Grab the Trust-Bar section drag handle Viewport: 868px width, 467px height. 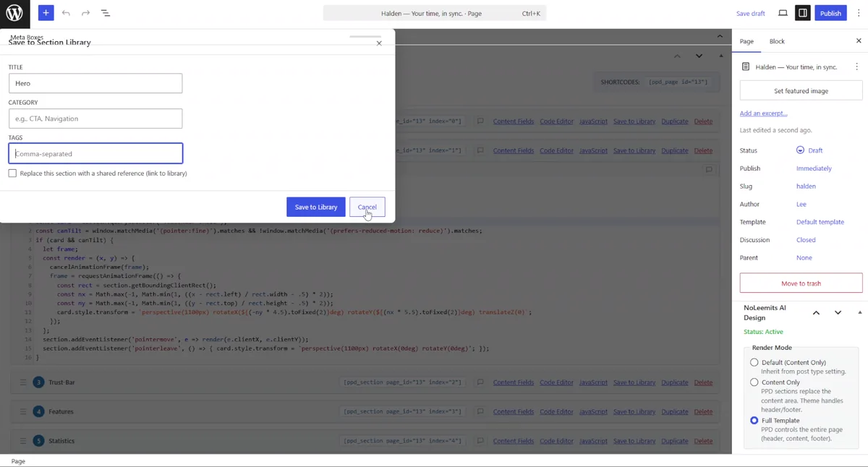point(23,382)
